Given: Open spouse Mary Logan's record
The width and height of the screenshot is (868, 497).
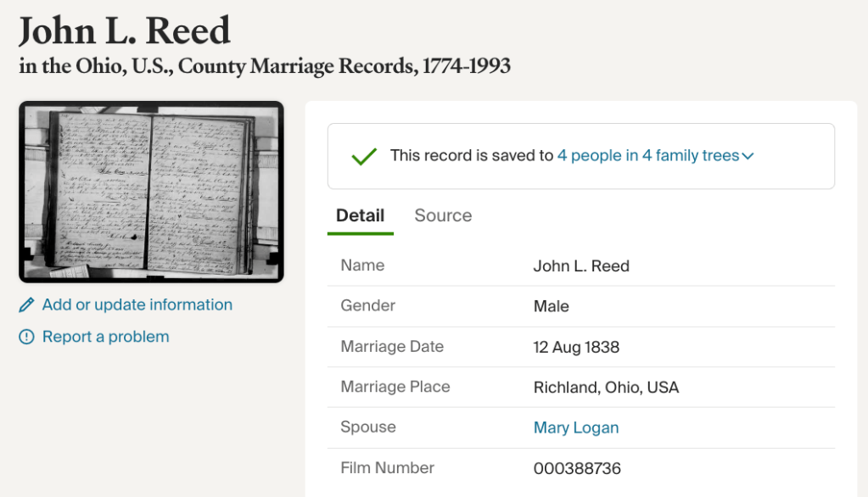Looking at the screenshot, I should (576, 427).
